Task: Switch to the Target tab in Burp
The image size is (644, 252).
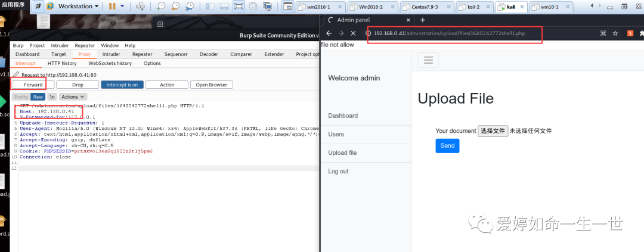Action: point(58,54)
